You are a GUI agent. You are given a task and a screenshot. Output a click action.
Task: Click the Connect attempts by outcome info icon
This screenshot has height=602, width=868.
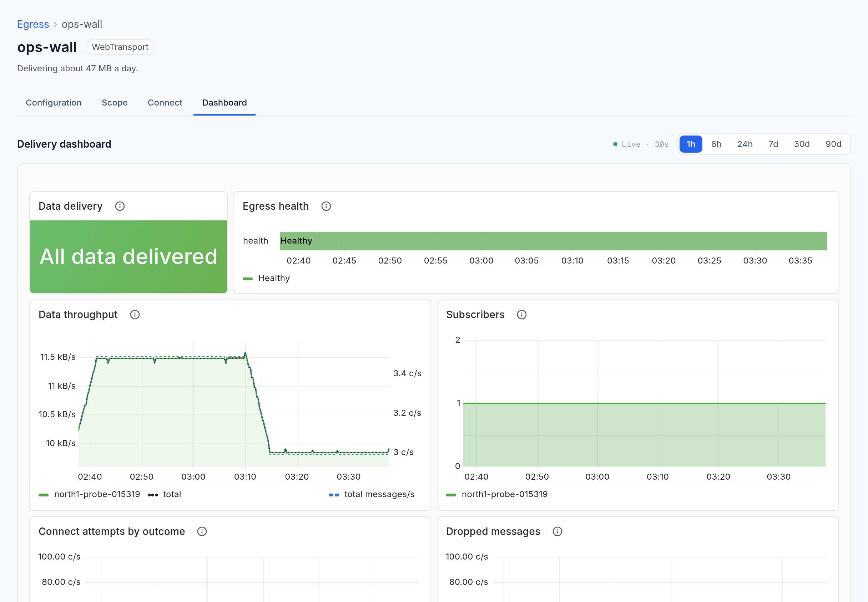coord(202,531)
